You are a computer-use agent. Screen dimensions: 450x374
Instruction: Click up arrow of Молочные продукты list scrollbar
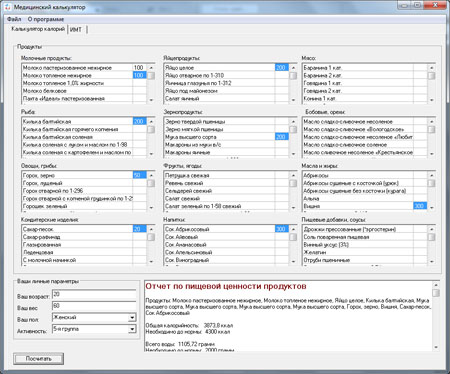[x=151, y=68]
